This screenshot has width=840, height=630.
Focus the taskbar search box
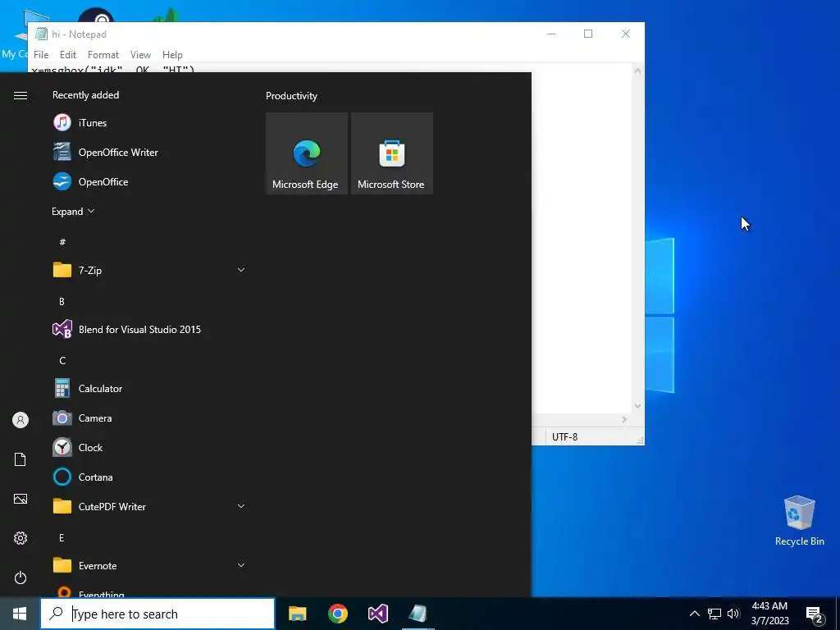[157, 614]
